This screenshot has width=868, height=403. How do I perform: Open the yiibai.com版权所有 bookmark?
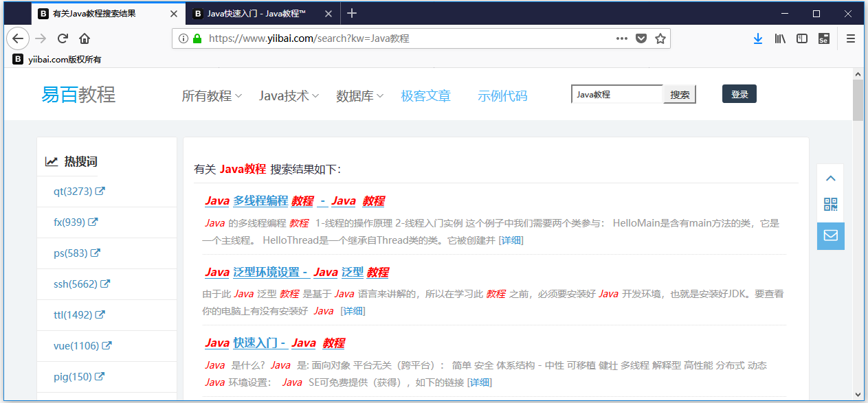point(57,60)
